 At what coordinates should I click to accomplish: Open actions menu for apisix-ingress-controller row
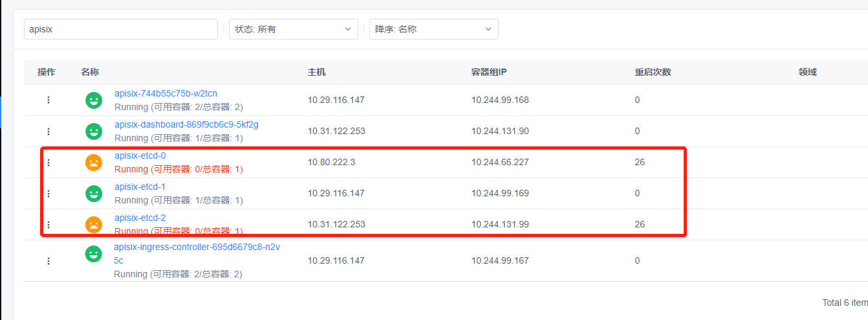49,260
